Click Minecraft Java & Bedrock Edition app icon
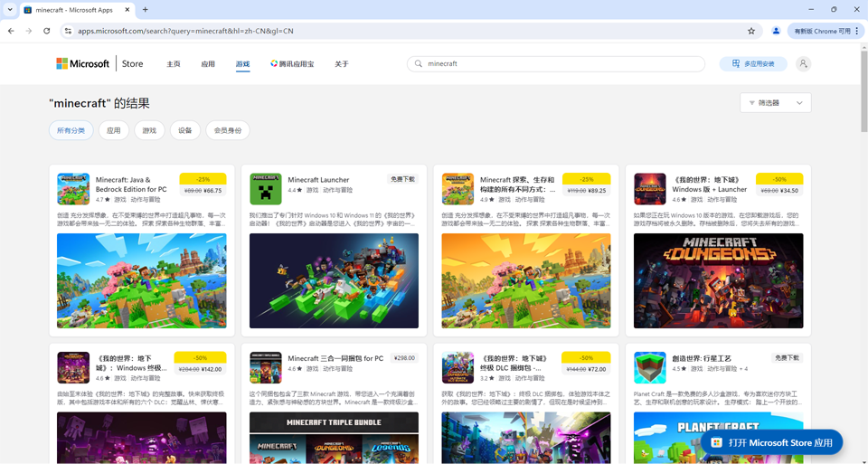 [x=73, y=189]
